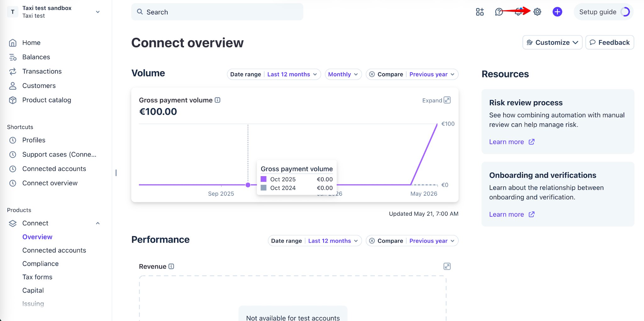Click the info icon beside Revenue

(171, 266)
